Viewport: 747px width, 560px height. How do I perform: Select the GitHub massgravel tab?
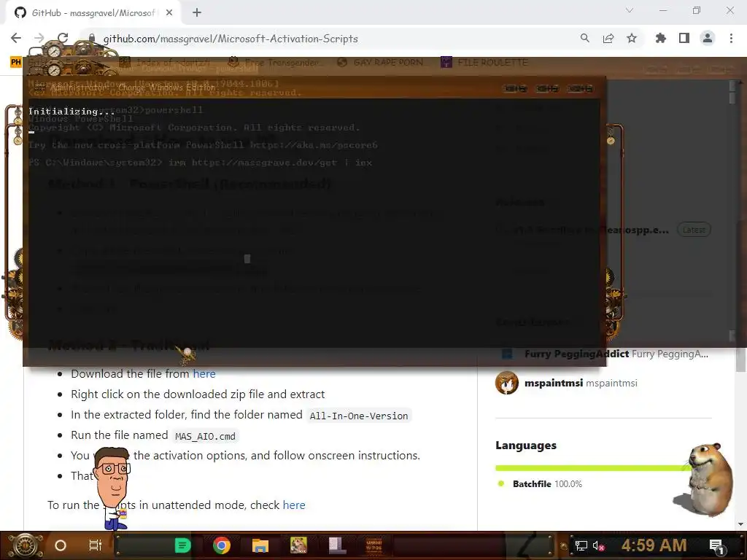[x=93, y=13]
